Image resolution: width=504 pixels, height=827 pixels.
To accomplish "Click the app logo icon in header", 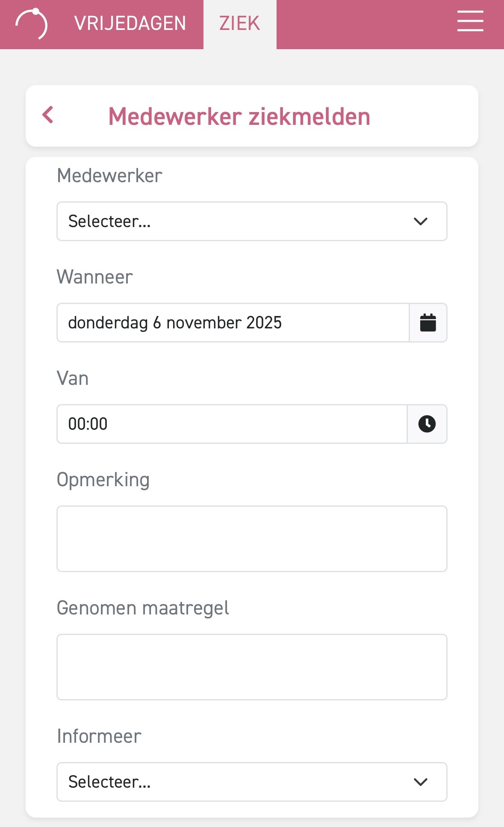I will 32,24.
